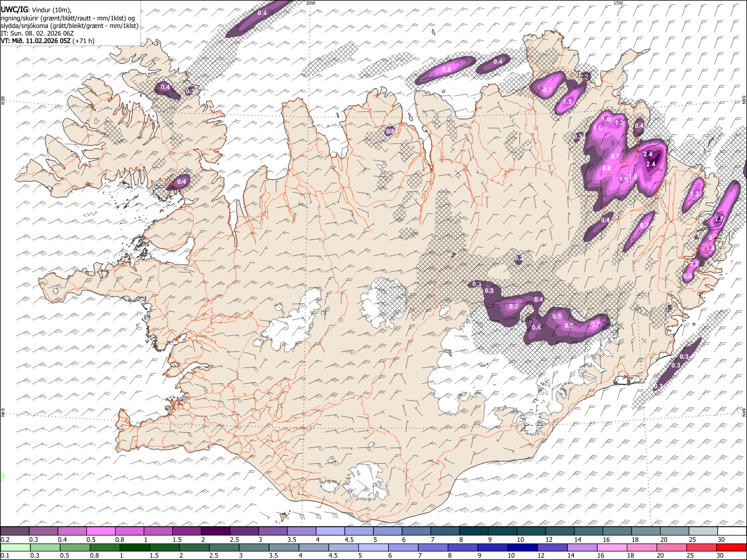Select the deep blue rain swatch between 10 and 12
The height and width of the screenshot is (560, 747).
(522, 548)
